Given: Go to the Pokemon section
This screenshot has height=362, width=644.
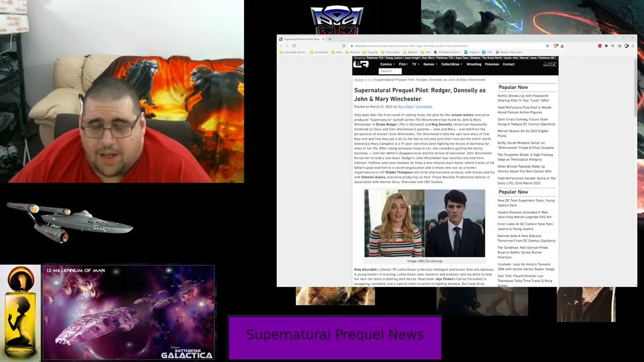Looking at the screenshot, I should [x=492, y=64].
